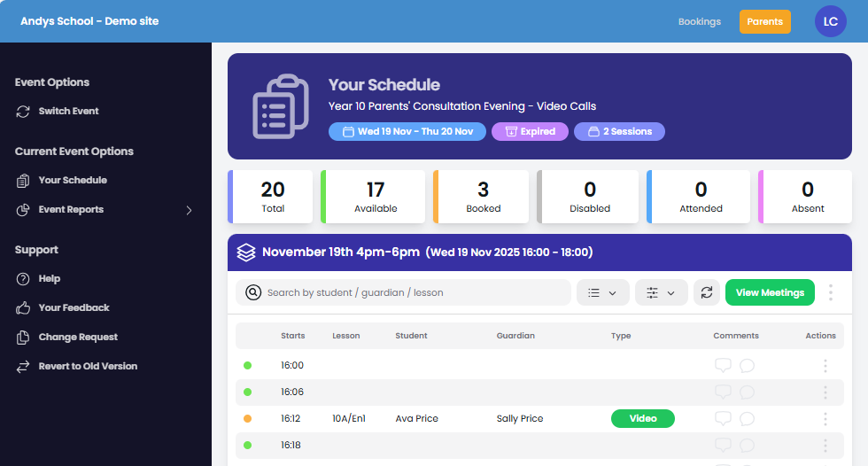Click the round comment bubble for 16:18
This screenshot has height=466, width=868.
[747, 445]
